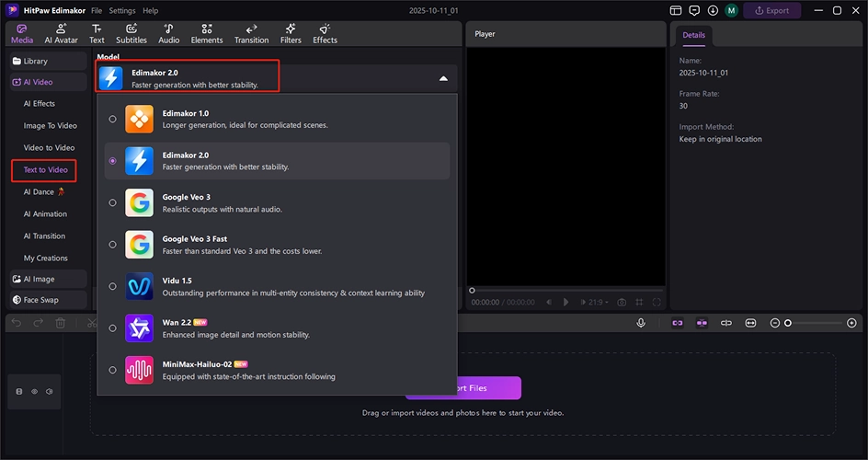Start voice recording with microphone icon
This screenshot has height=460, width=868.
click(641, 323)
